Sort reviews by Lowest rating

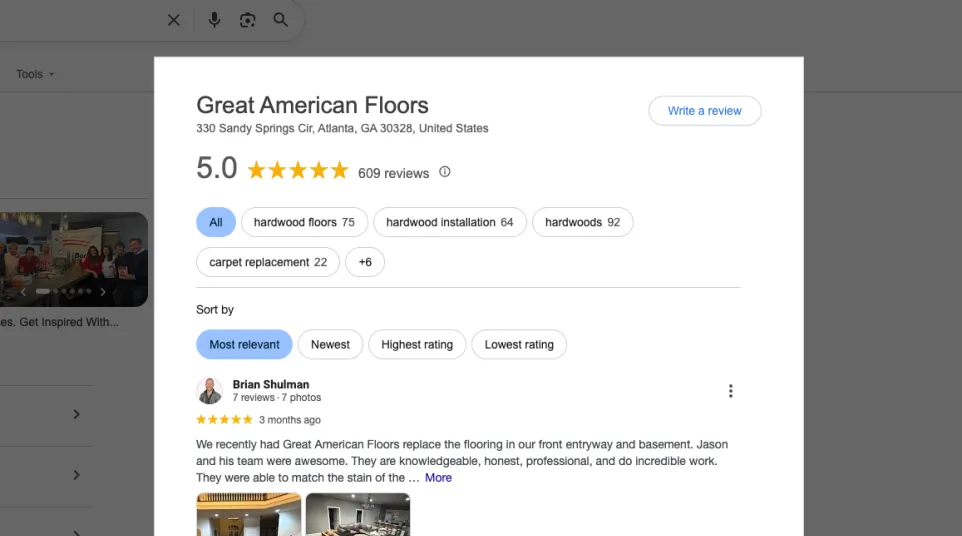[519, 345]
